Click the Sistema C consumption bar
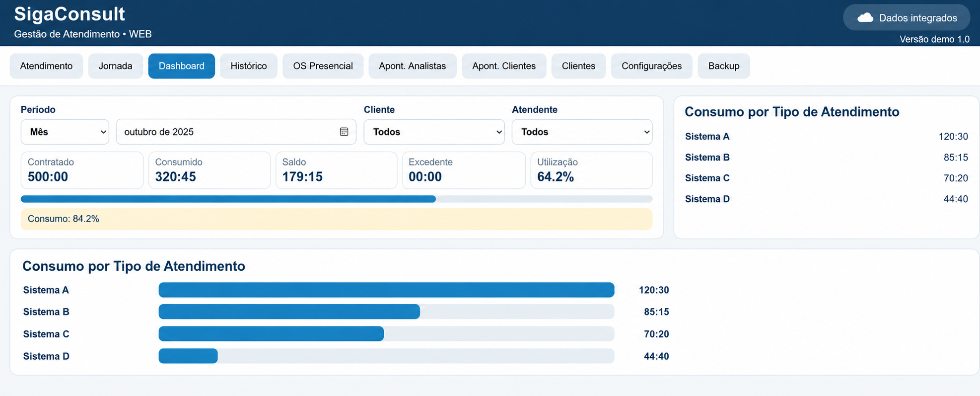 (x=386, y=334)
